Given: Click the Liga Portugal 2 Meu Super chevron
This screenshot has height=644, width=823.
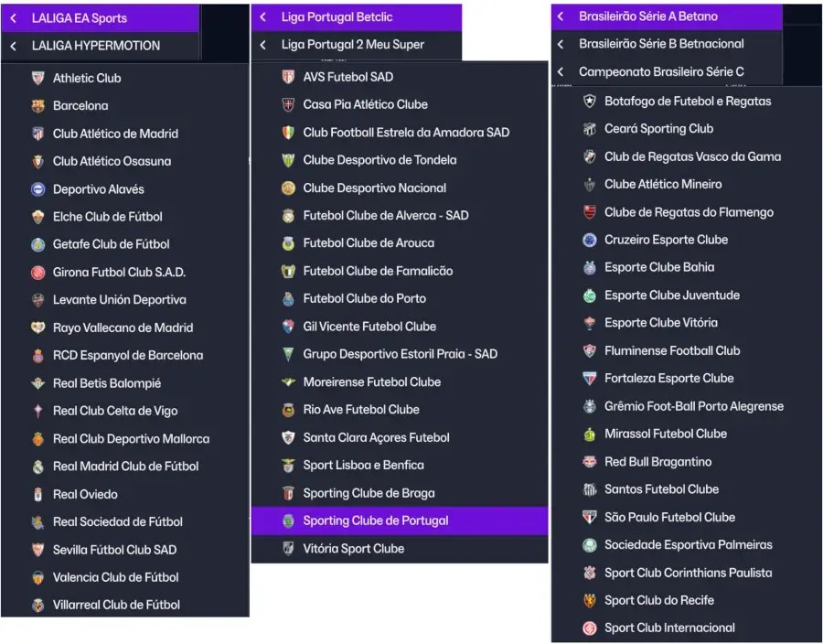Looking at the screenshot, I should coord(263,45).
